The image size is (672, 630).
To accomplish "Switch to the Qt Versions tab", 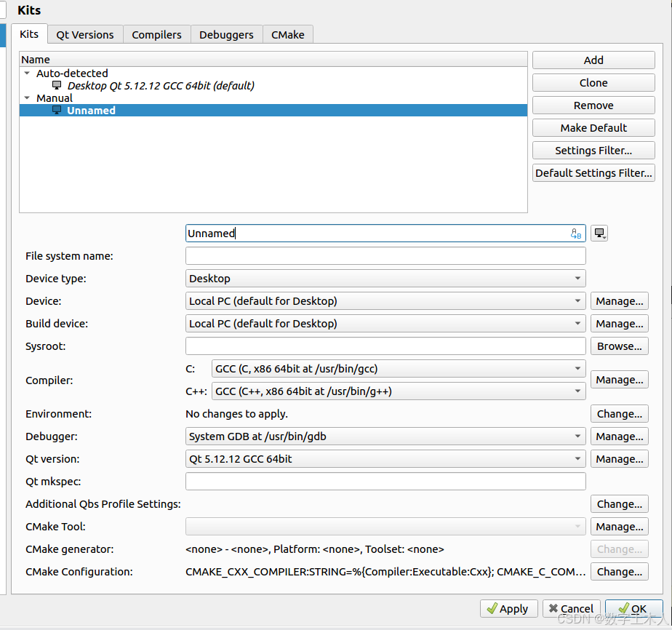I will coord(85,35).
